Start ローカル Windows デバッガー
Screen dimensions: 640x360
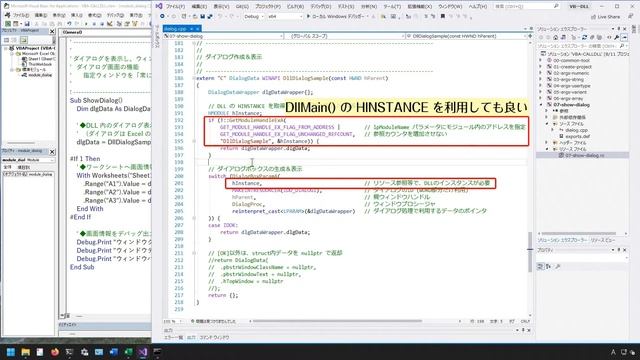coord(336,16)
